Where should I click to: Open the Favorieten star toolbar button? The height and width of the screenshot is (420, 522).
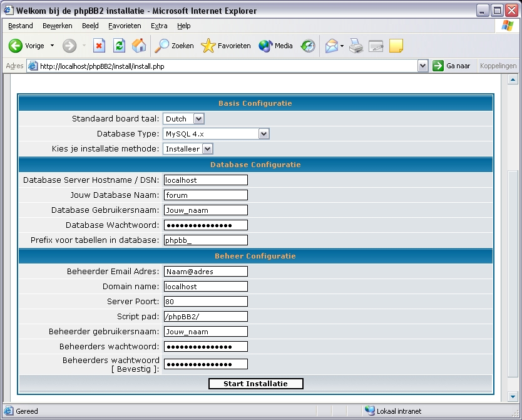pos(226,46)
